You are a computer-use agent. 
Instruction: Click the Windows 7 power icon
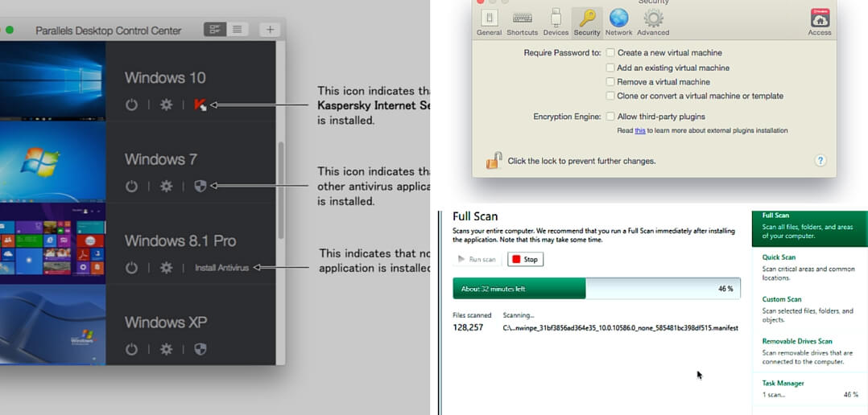click(x=131, y=187)
